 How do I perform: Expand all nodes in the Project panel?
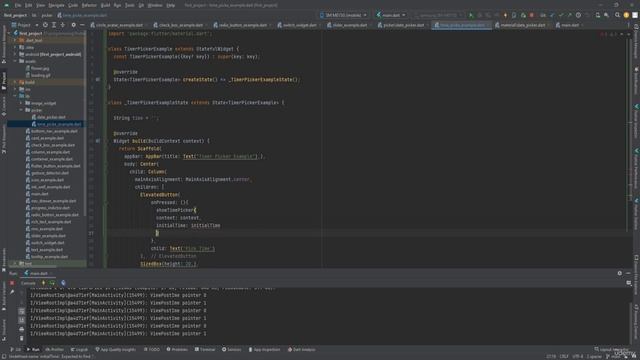click(x=54, y=25)
